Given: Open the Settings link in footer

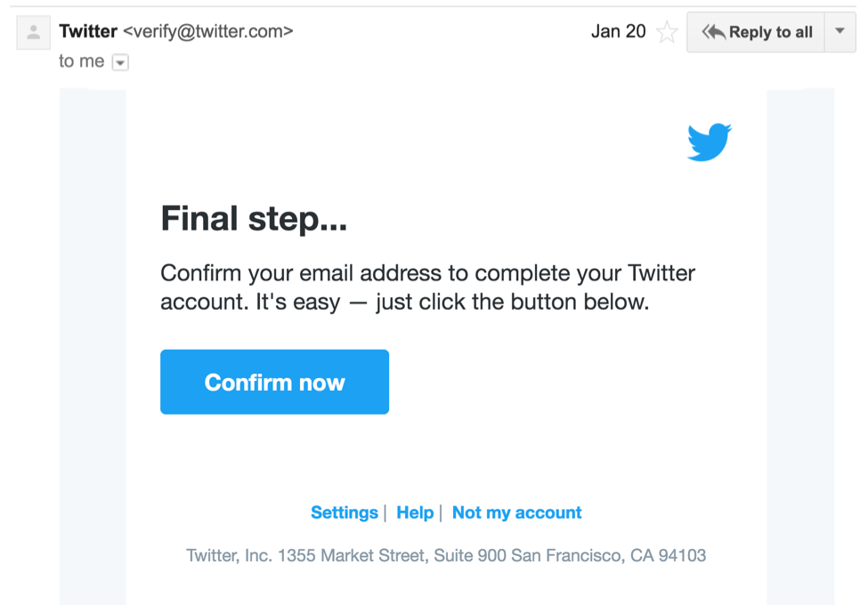Looking at the screenshot, I should pos(344,512).
